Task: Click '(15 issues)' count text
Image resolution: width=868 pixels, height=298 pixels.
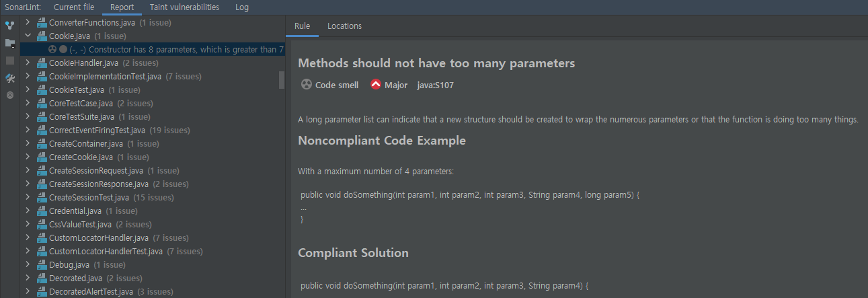Action: click(153, 197)
